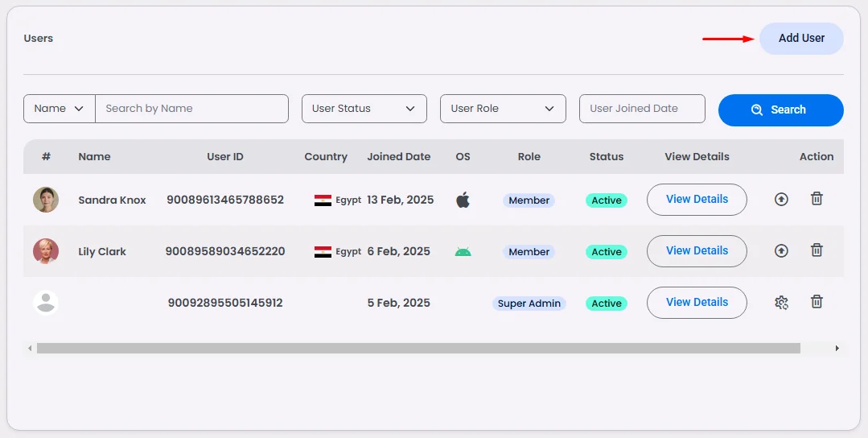Click the horizontal scrollbar right arrow
Screen dimensions: 868x438
(x=837, y=349)
